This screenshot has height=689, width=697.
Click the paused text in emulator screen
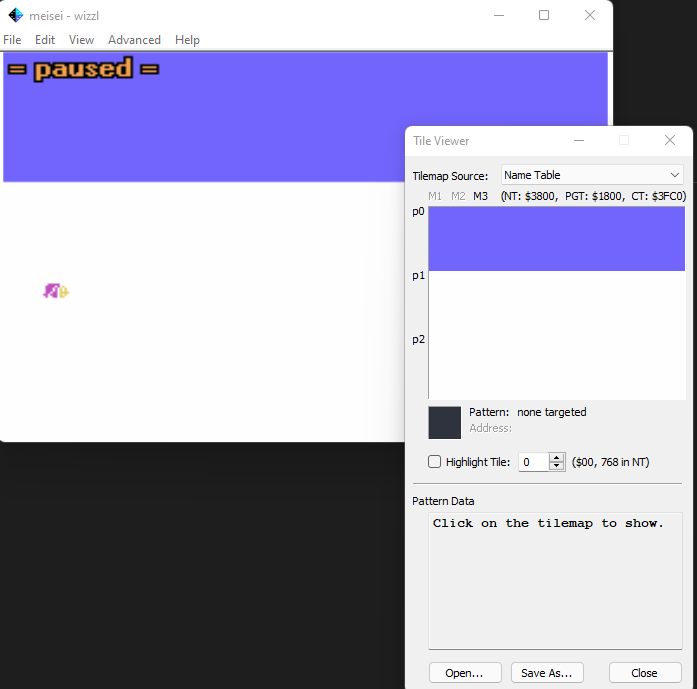[x=83, y=69]
